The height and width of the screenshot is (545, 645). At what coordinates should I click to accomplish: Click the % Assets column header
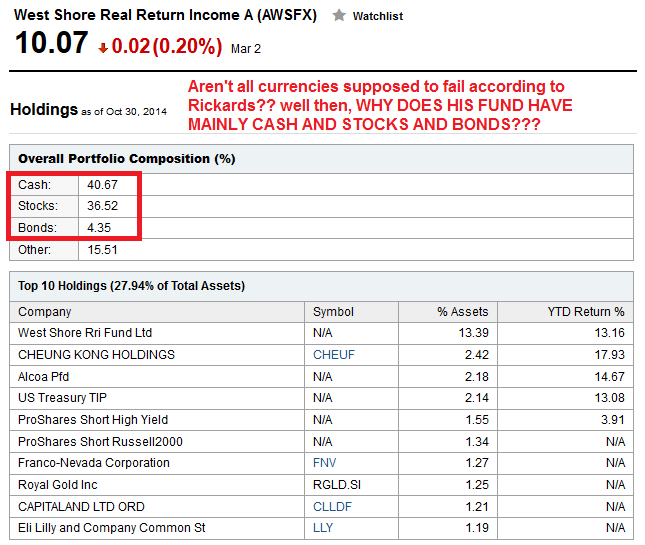coord(463,312)
